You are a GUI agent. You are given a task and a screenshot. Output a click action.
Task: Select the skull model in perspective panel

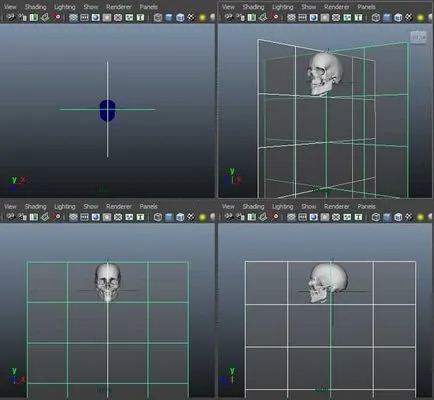(324, 74)
